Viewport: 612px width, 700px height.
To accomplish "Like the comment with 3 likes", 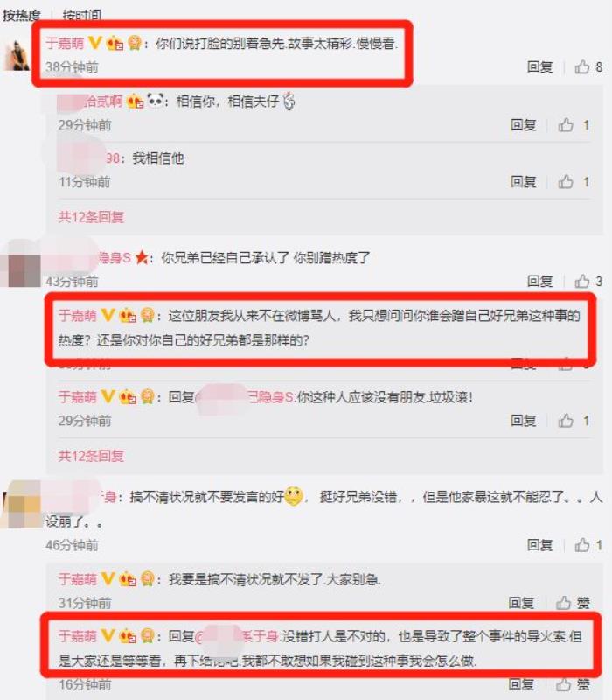I will point(582,281).
